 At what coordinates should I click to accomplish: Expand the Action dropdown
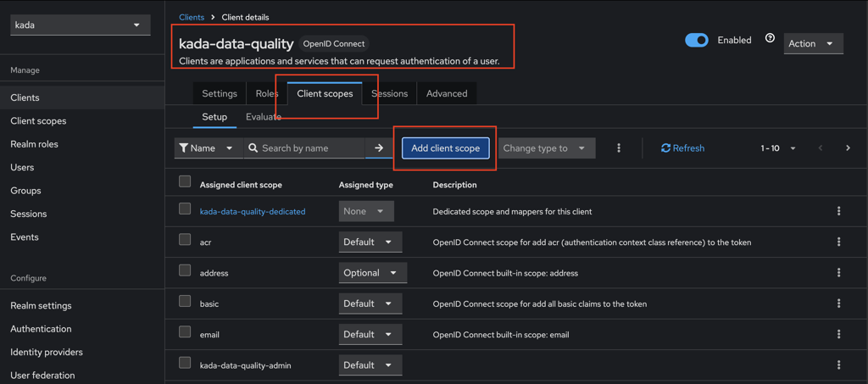[812, 43]
